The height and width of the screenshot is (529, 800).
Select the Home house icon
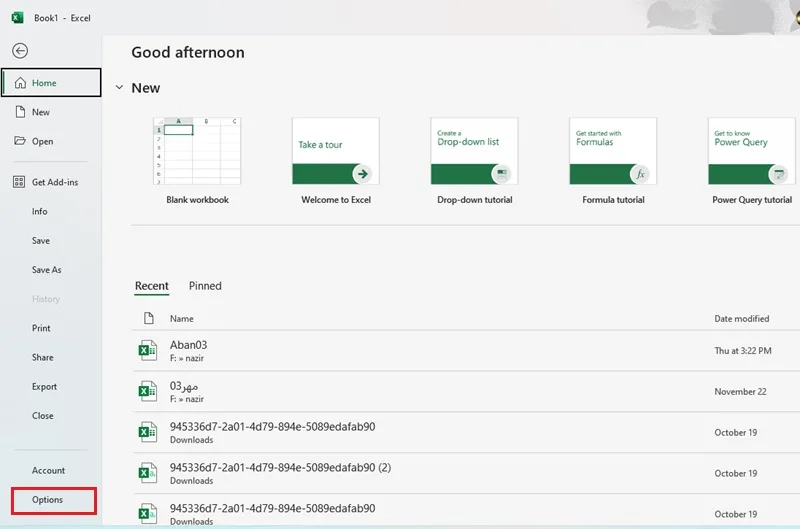20,83
